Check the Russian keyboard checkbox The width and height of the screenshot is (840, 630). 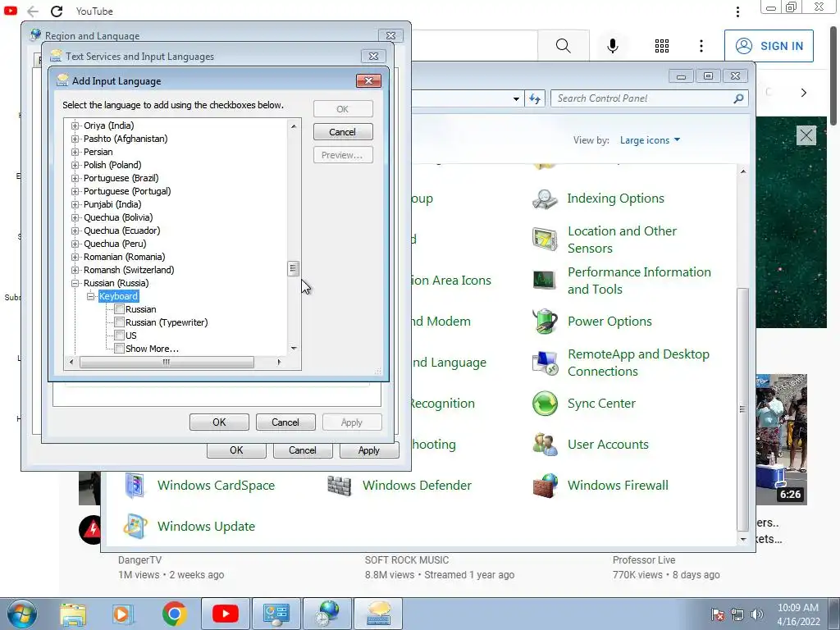(120, 309)
